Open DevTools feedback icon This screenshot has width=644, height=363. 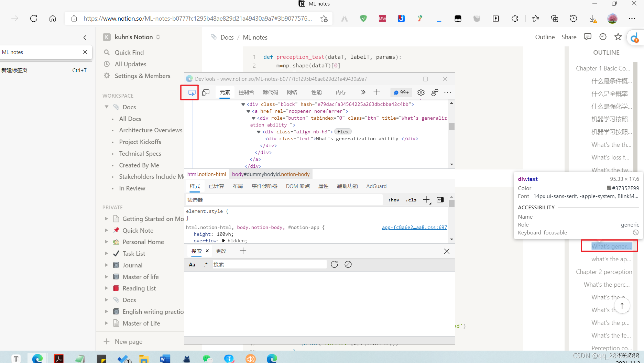coord(435,92)
